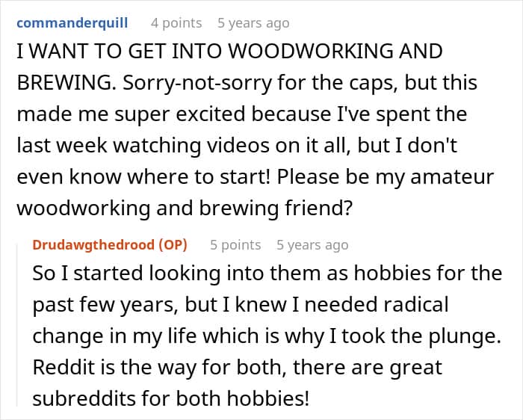Open the "5 years ago" timestamp on the OP reply

312,245
